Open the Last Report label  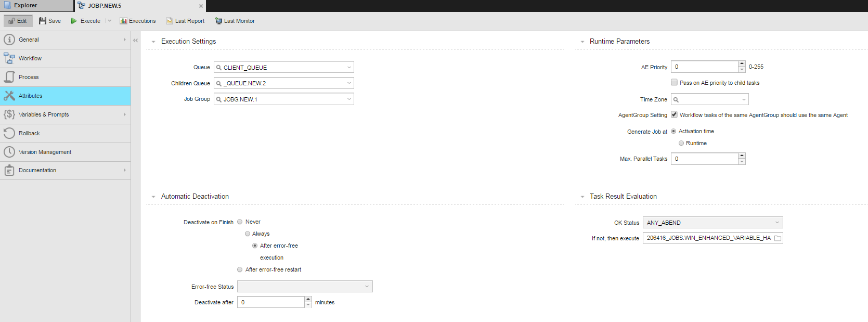[190, 21]
